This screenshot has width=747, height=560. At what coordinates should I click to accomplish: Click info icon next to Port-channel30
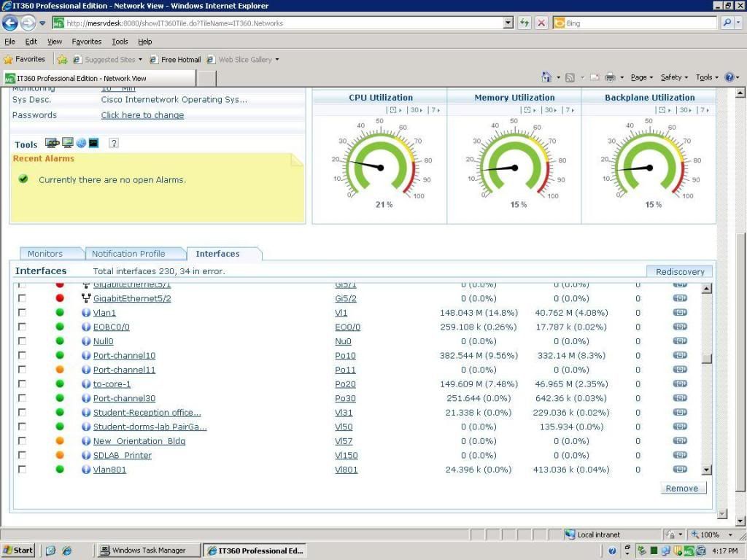tap(86, 398)
